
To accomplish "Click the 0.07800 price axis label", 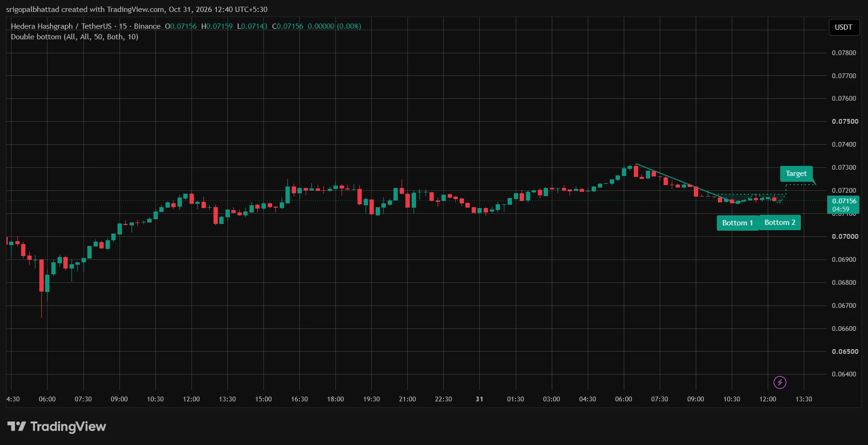I will click(x=844, y=53).
